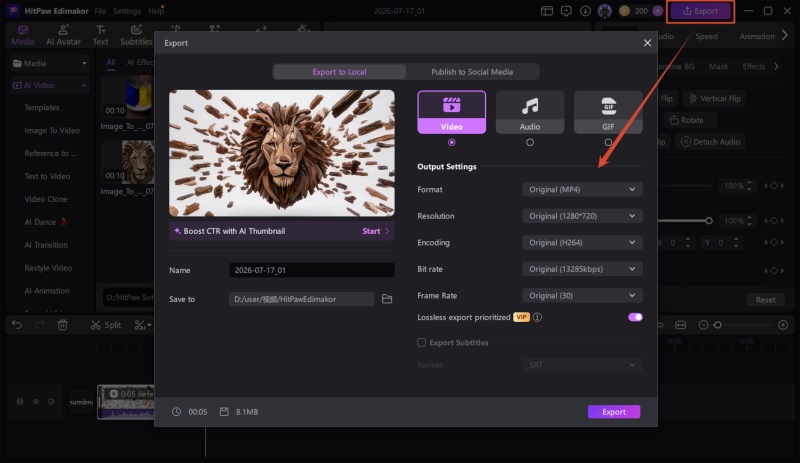This screenshot has width=800, height=463.
Task: Open the Settings menu
Action: pyautogui.click(x=127, y=11)
